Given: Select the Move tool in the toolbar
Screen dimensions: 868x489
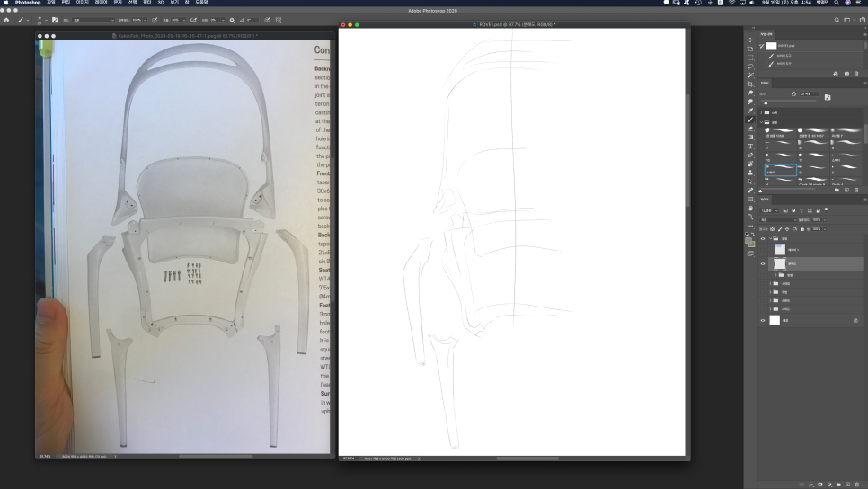Looking at the screenshot, I should (x=750, y=40).
